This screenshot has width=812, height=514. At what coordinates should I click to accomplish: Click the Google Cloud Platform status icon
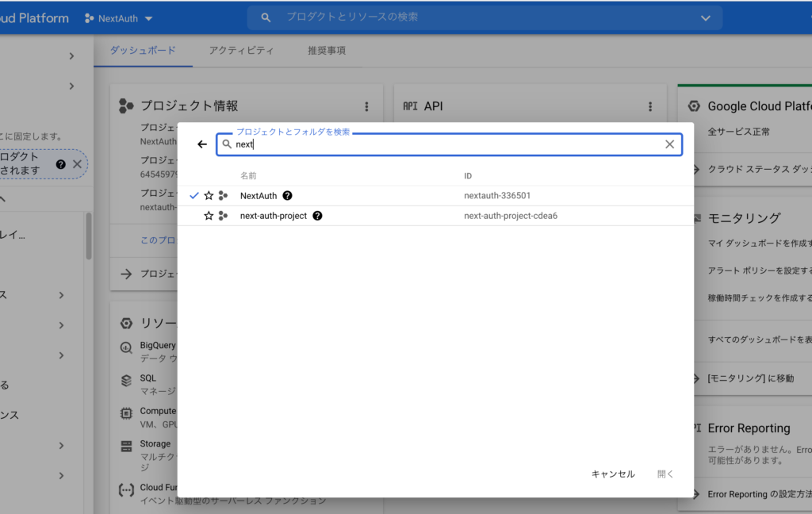click(693, 105)
